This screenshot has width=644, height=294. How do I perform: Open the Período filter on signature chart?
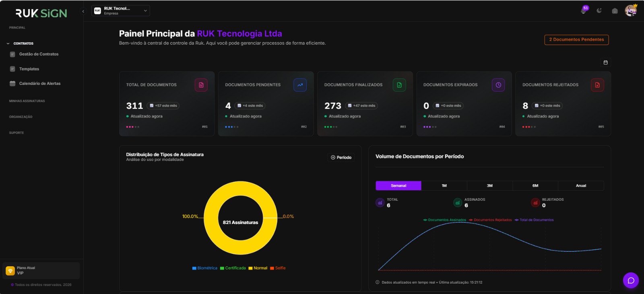341,157
